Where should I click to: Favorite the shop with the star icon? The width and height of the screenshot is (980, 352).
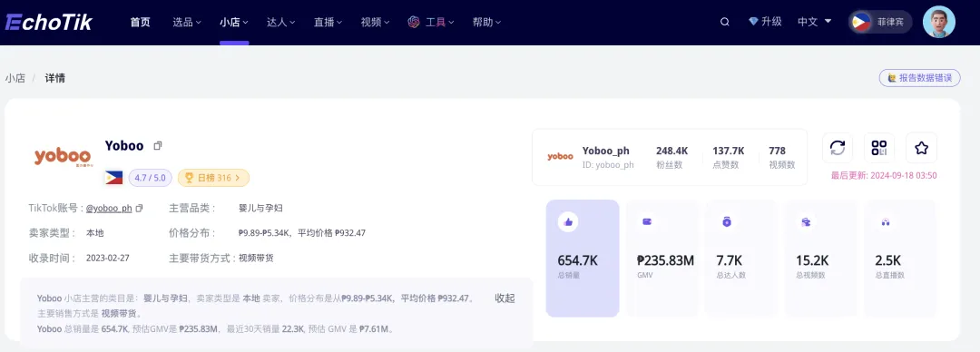click(921, 148)
